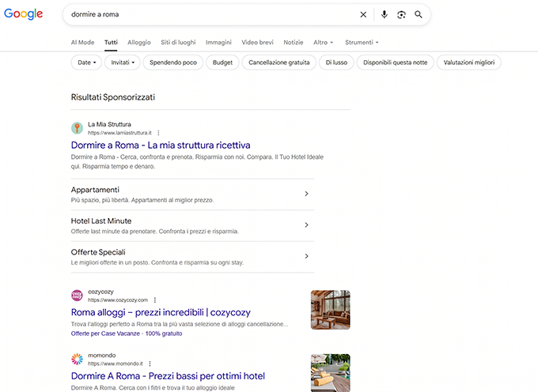Click the Google logo
The image size is (538, 392).
23,13
